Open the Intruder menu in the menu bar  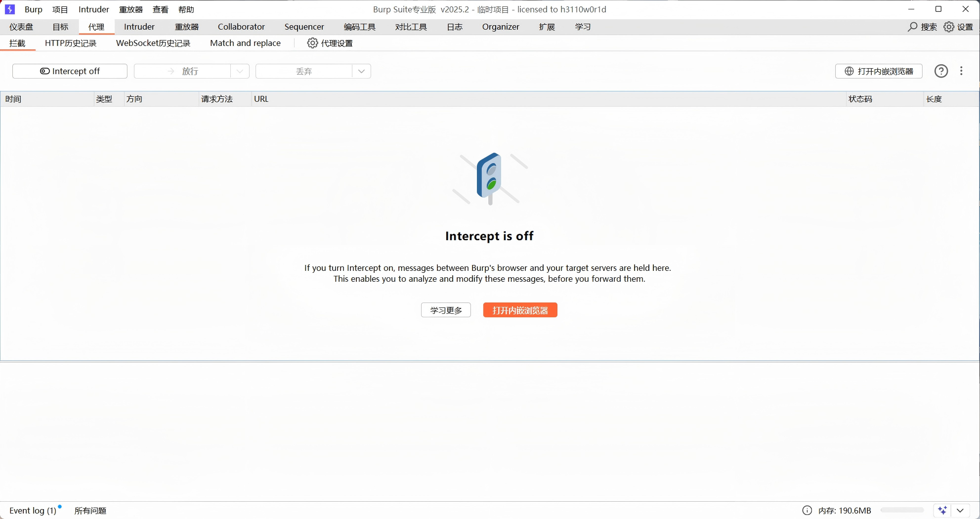pyautogui.click(x=94, y=9)
